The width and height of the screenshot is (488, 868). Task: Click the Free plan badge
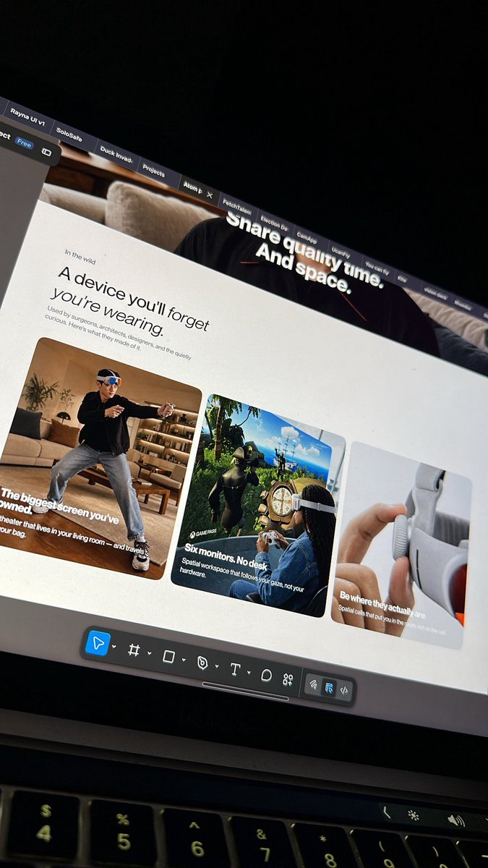[x=24, y=143]
